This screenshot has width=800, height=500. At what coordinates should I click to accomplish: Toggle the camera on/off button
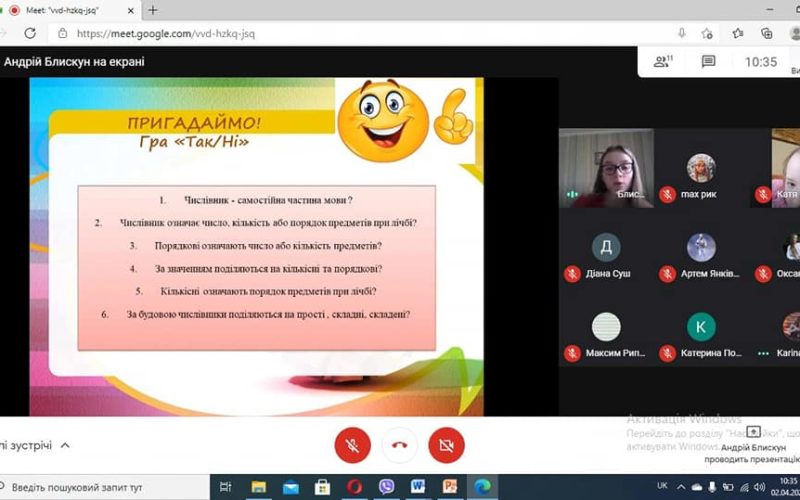(x=446, y=444)
